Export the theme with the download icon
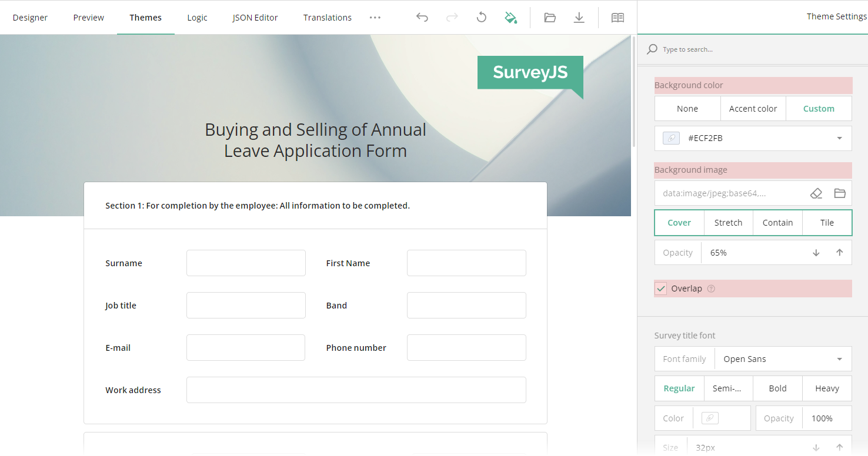Screen dimensions: 868x456 pos(579,17)
